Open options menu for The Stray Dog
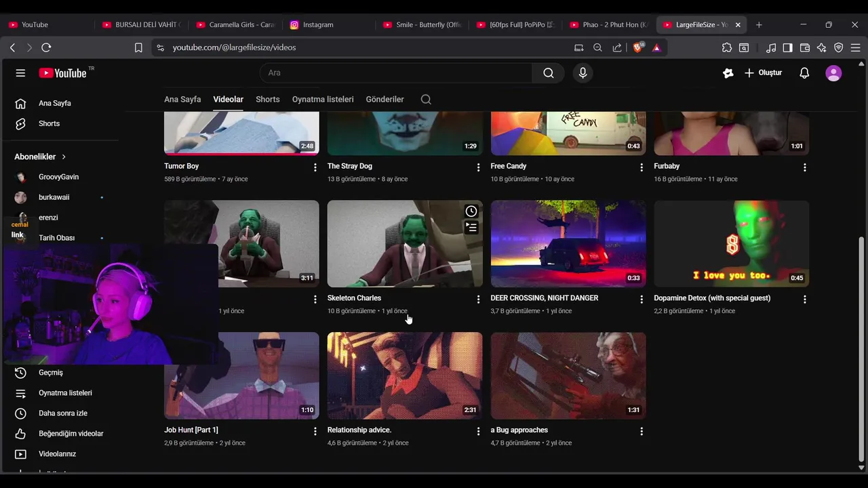 (x=478, y=167)
